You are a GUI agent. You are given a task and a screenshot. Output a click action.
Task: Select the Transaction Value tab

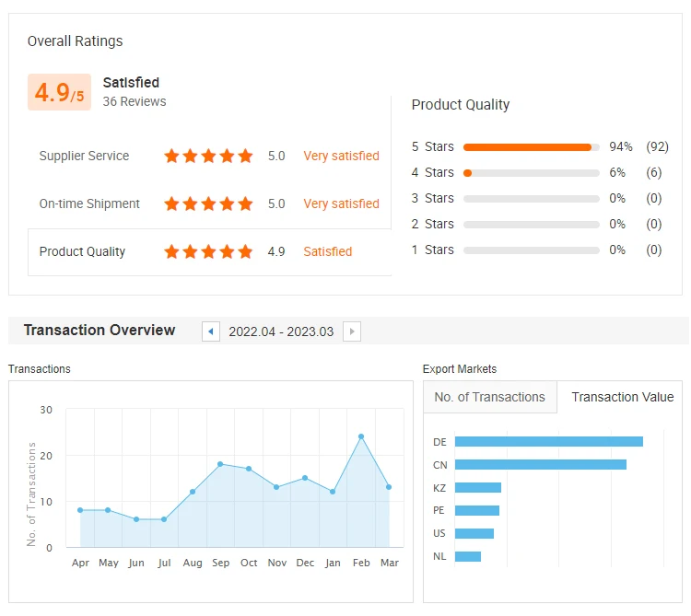tap(622, 398)
